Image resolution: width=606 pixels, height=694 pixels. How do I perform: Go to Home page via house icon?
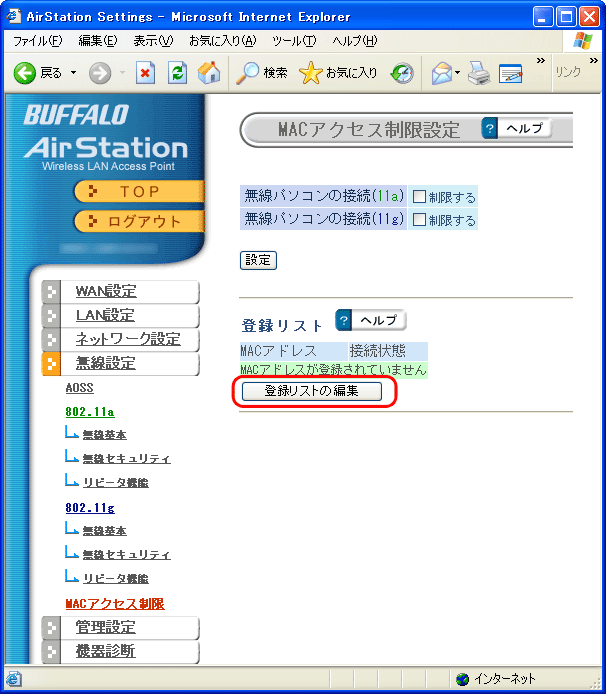tap(209, 73)
